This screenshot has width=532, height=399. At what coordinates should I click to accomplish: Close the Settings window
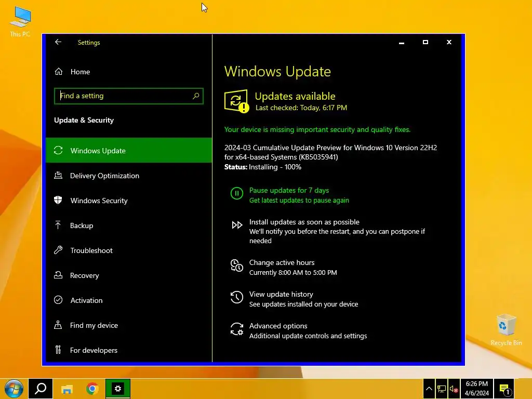click(x=449, y=43)
